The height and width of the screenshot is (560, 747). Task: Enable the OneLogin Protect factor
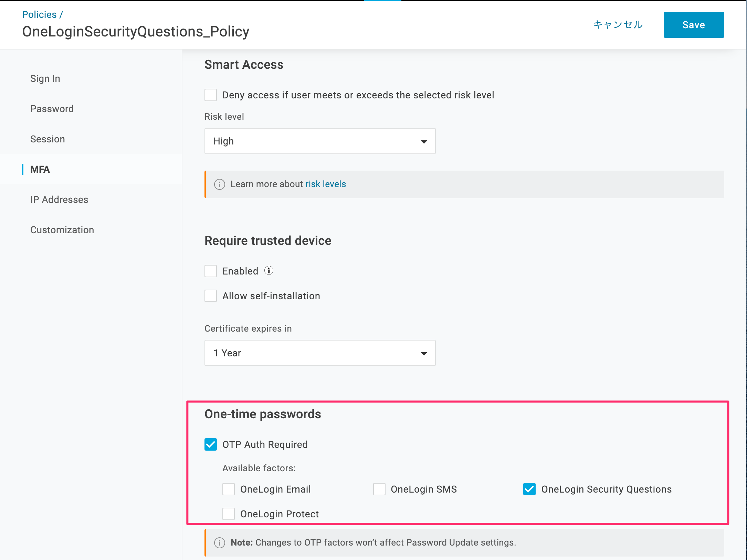click(229, 514)
